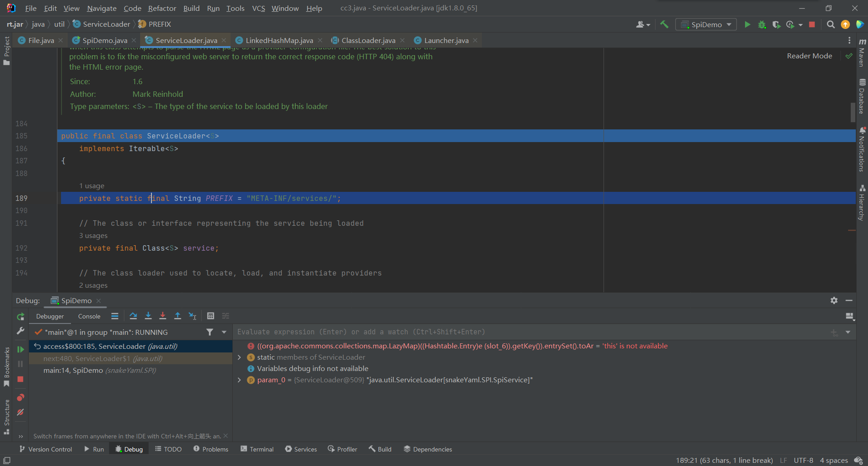The image size is (868, 466).
Task: Run SpiDemo with the green play icon
Action: tap(747, 24)
